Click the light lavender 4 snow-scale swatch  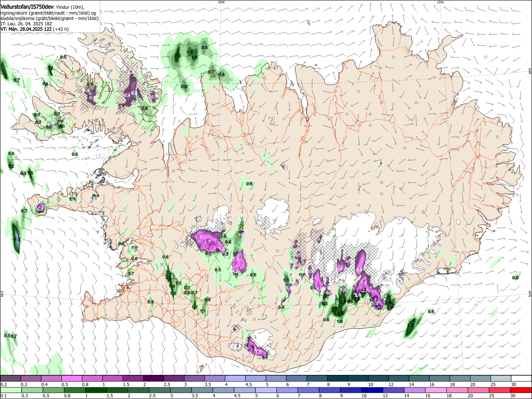[x=235, y=379]
